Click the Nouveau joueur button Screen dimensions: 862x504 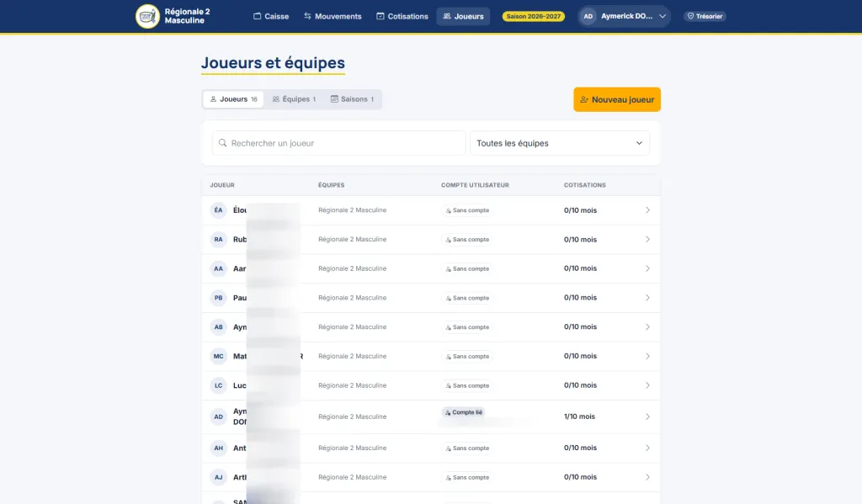tap(617, 99)
